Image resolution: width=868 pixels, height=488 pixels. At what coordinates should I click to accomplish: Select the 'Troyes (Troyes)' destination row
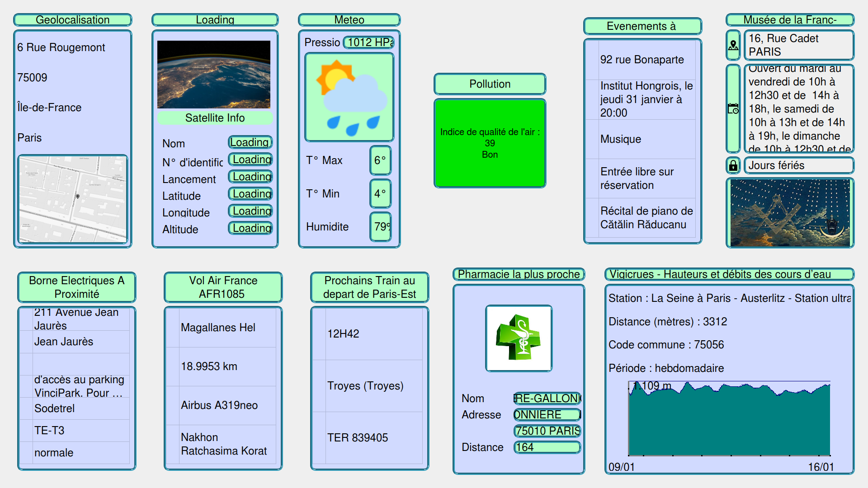coord(367,386)
